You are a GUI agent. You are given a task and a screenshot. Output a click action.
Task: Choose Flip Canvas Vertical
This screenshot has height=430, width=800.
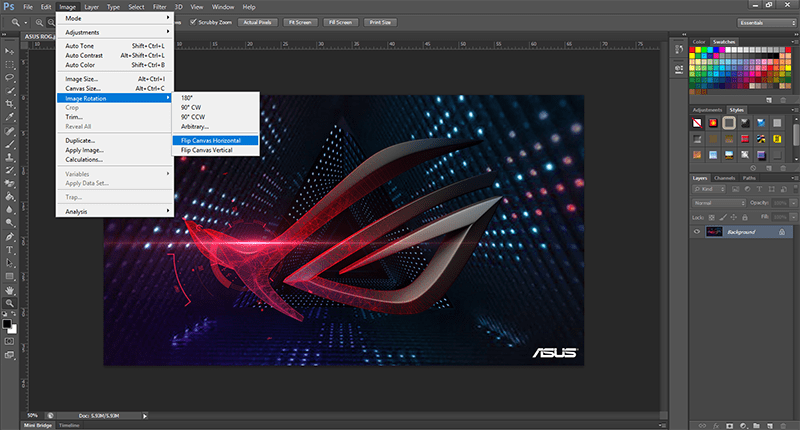[215, 150]
